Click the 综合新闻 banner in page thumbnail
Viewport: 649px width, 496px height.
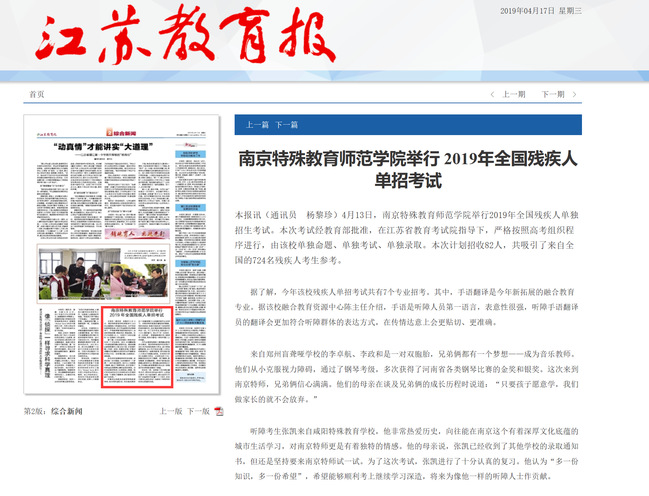point(121,133)
